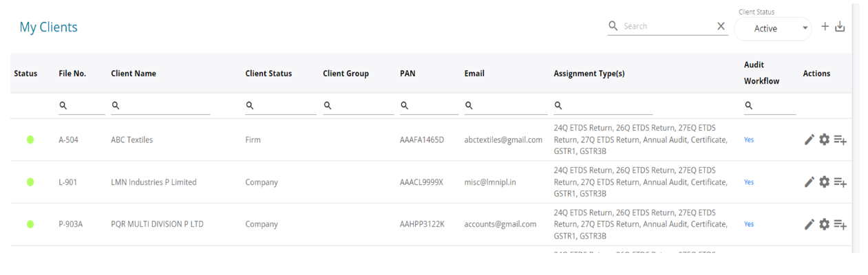The image size is (868, 275).
Task: Open settings gear for LMN Industries
Action: coord(824,182)
